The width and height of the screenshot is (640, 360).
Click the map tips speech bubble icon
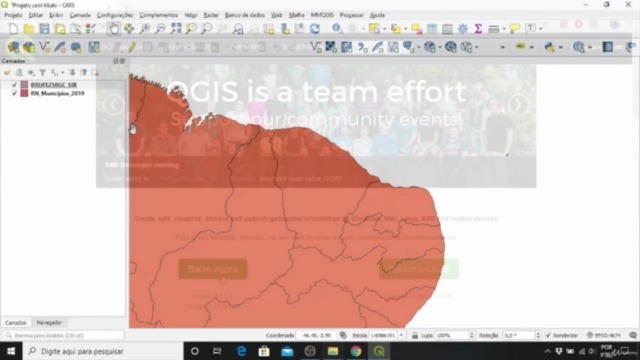515,29
